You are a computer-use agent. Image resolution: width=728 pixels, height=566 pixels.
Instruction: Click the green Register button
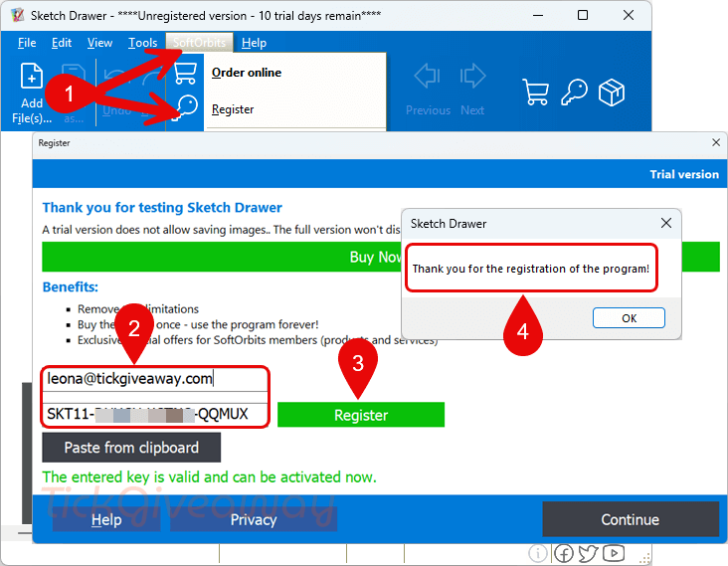[x=361, y=415]
